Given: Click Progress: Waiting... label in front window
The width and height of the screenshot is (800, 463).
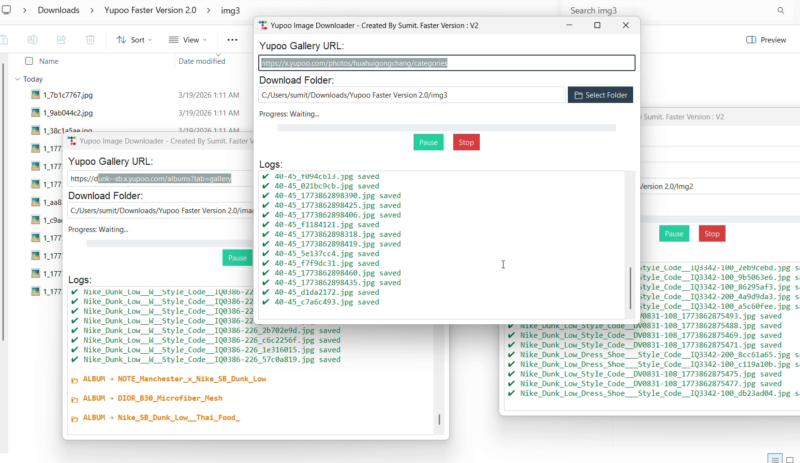Looking at the screenshot, I should pyautogui.click(x=289, y=114).
